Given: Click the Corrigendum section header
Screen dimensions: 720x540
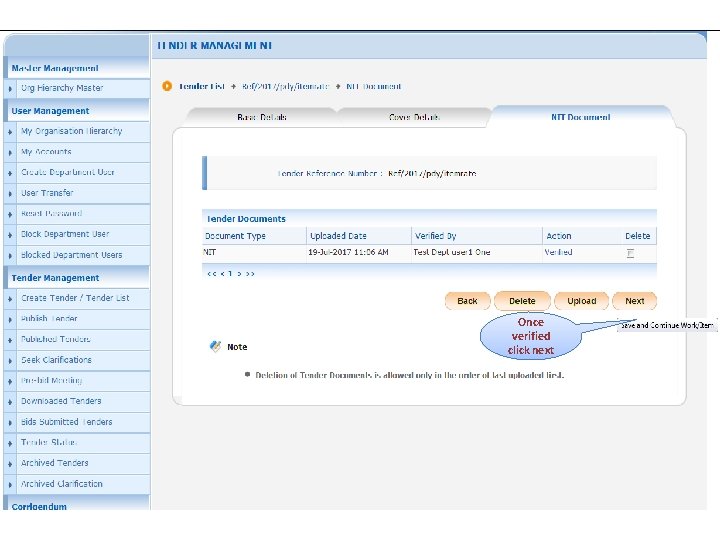Looking at the screenshot, I should (39, 506).
